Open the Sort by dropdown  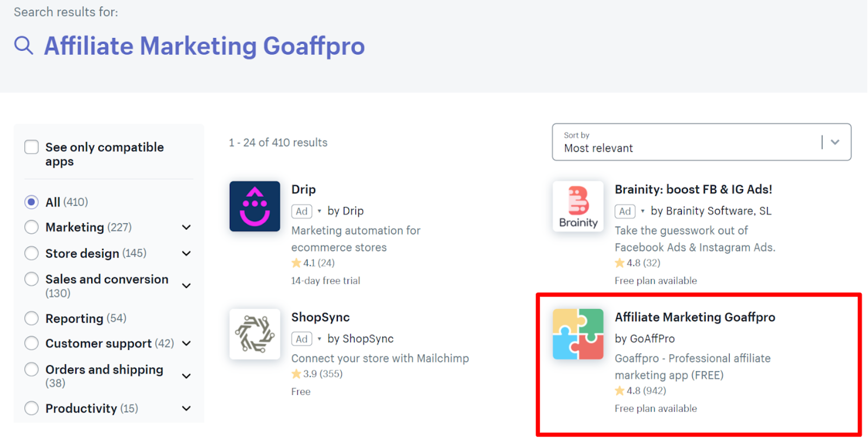[x=701, y=142]
